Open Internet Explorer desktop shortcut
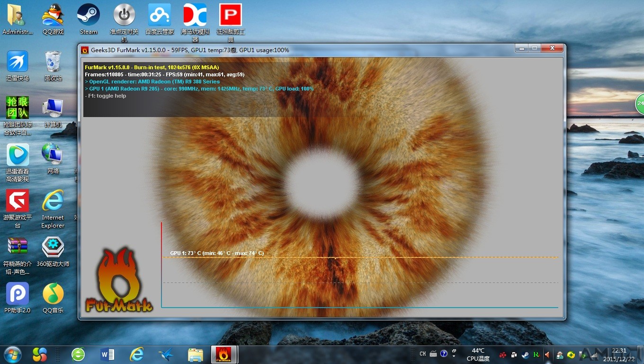The height and width of the screenshot is (364, 644). coord(53,209)
